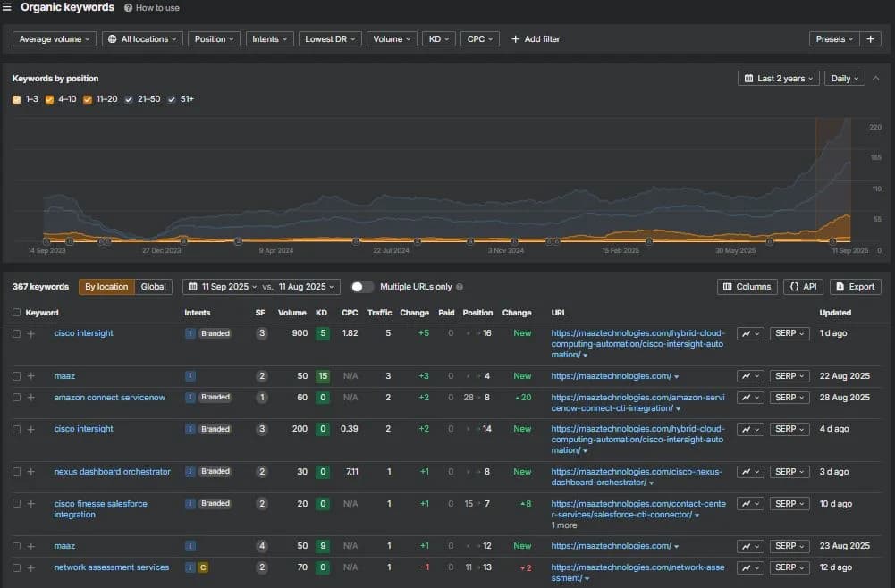Viewport: 895px width, 588px height.
Task: Open the trend chart icon for amazon connect servicenow
Action: [750, 398]
